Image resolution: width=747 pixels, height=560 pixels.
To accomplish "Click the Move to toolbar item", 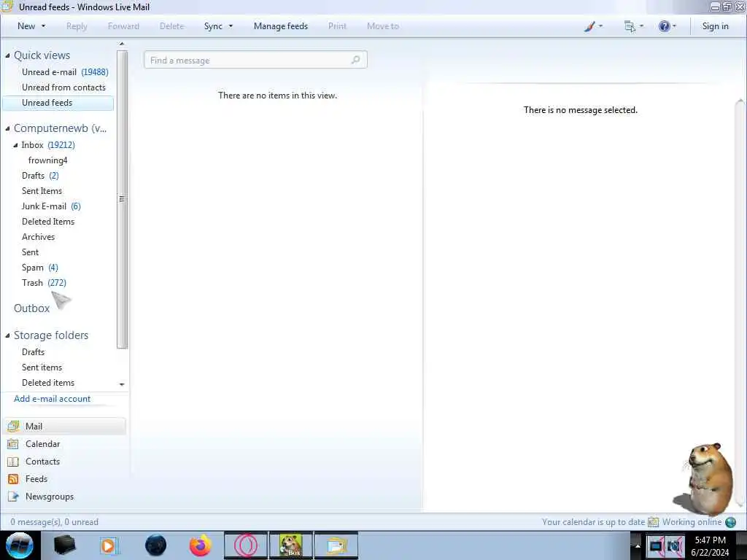I will (x=382, y=26).
